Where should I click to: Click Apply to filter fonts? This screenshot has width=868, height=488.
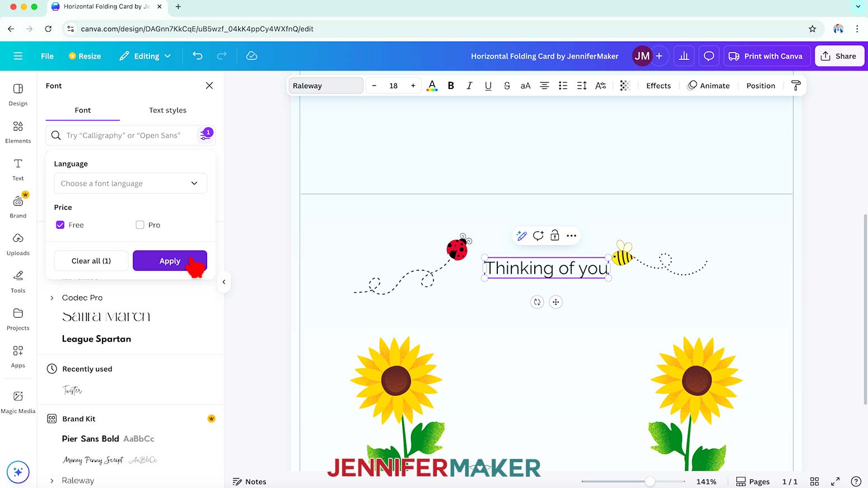tap(170, 261)
